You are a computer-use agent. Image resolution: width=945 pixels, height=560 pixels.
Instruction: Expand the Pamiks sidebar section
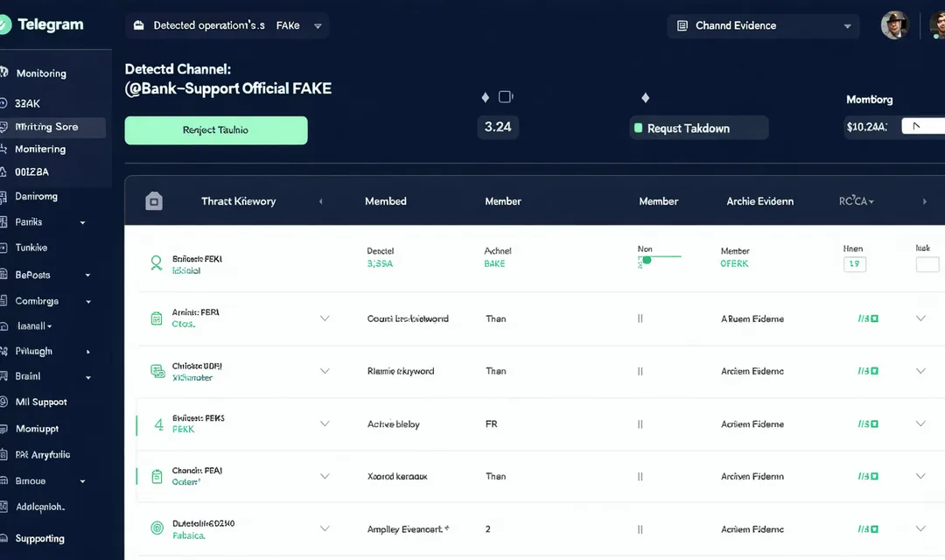pos(82,222)
